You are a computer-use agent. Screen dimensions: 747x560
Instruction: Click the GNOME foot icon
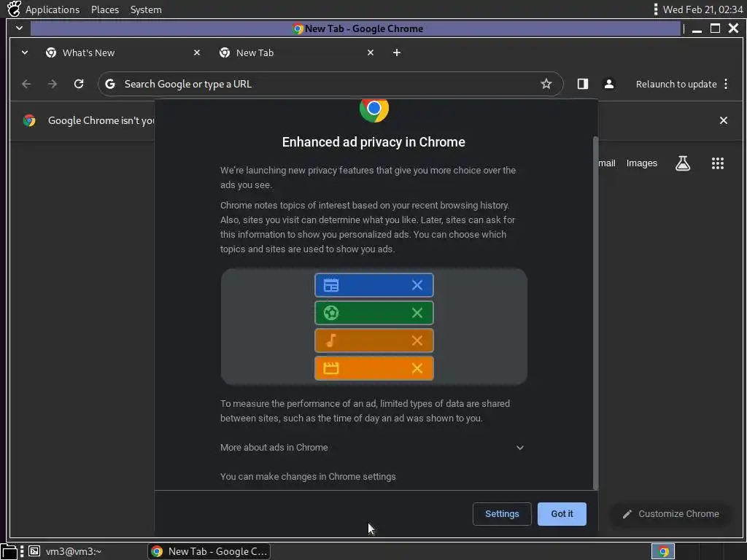pyautogui.click(x=14, y=9)
